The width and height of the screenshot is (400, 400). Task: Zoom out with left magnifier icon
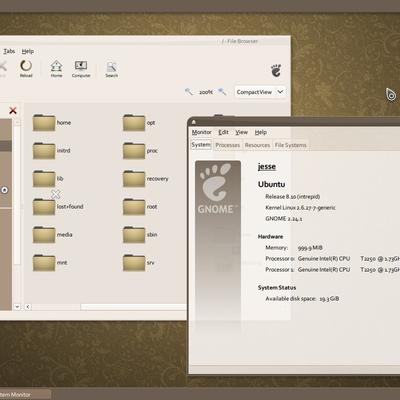click(x=189, y=92)
